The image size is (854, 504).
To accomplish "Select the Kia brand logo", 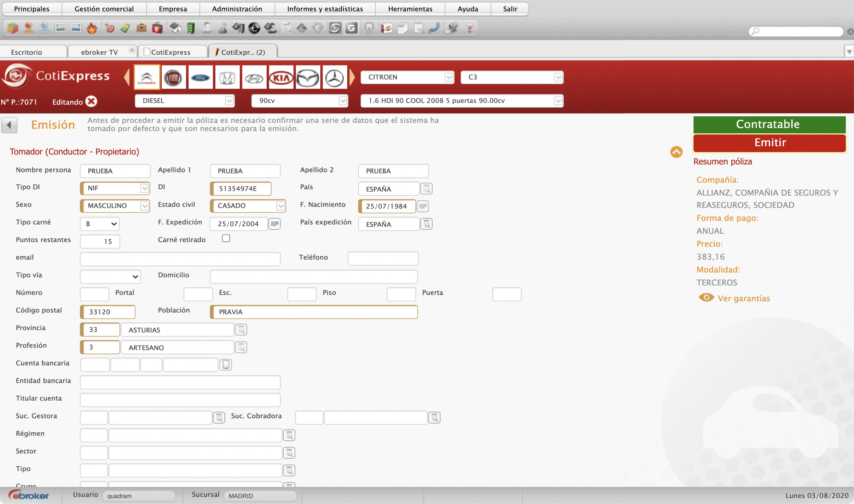I will pyautogui.click(x=281, y=77).
